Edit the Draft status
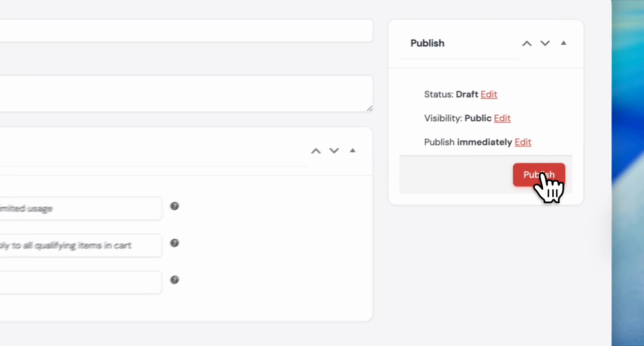 489,95
